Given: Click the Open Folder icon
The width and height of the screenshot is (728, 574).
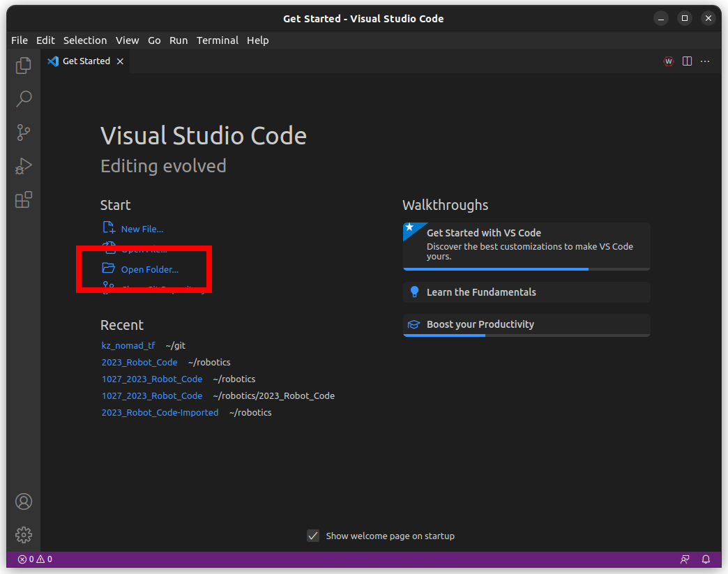Looking at the screenshot, I should 108,268.
